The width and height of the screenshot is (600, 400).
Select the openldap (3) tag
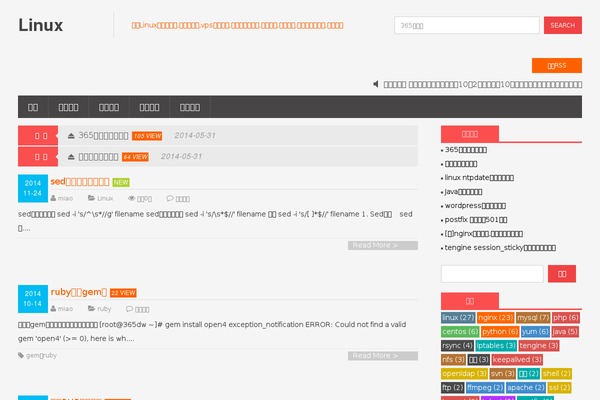pos(465,374)
